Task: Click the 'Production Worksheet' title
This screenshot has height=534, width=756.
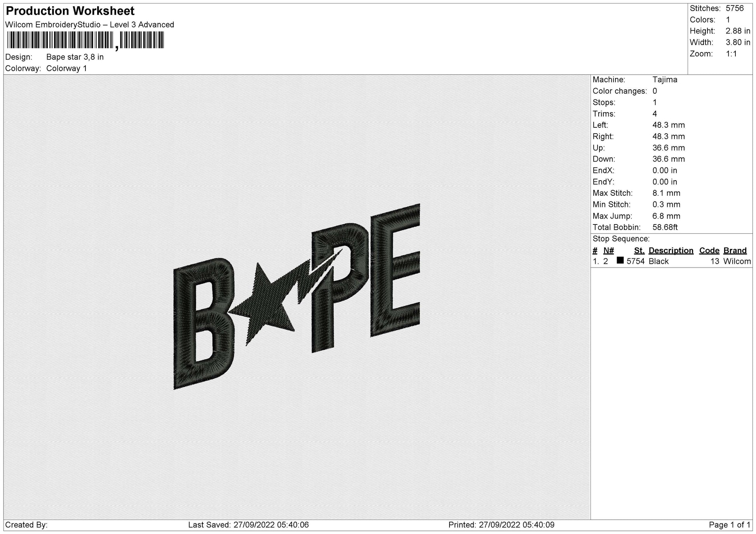Action: tap(70, 11)
